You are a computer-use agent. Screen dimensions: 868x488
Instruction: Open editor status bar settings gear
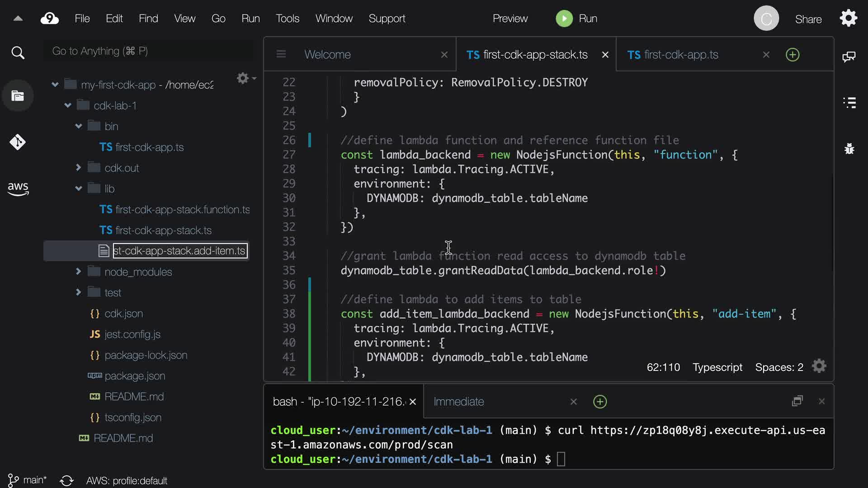(x=819, y=366)
